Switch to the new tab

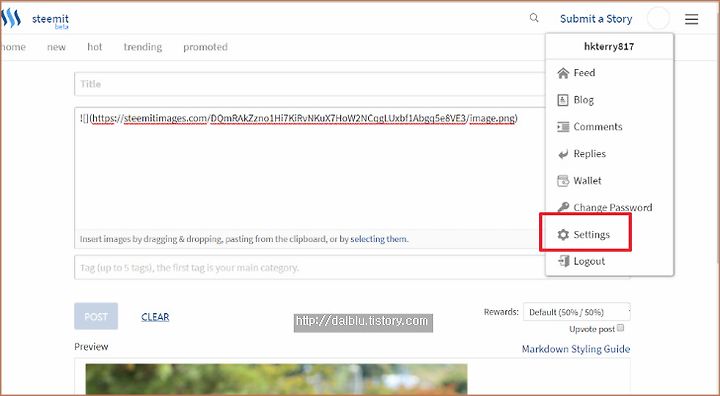(x=56, y=47)
